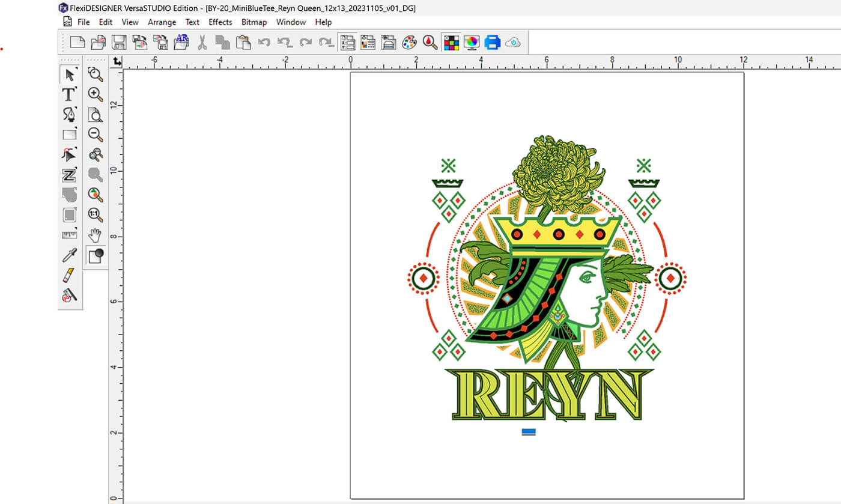This screenshot has height=504, width=841.
Task: Redo the action with the right curved arrow
Action: point(306,42)
